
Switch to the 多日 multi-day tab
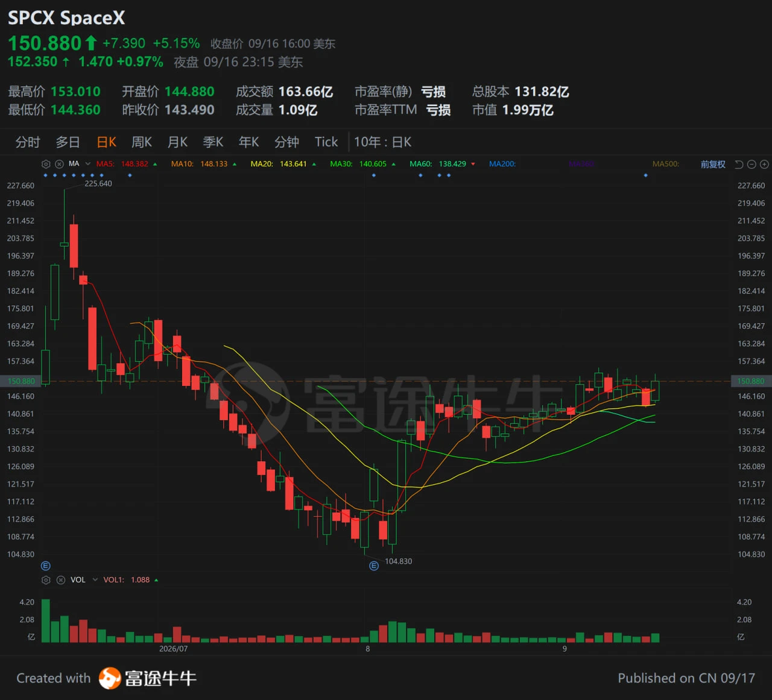pos(68,142)
